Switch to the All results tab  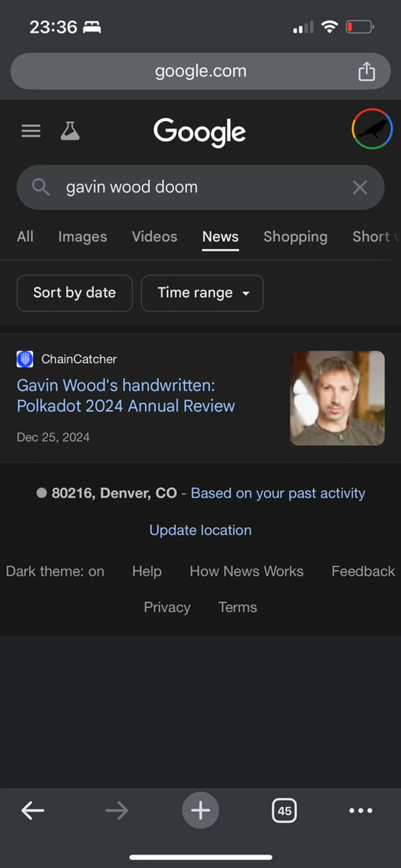(25, 237)
